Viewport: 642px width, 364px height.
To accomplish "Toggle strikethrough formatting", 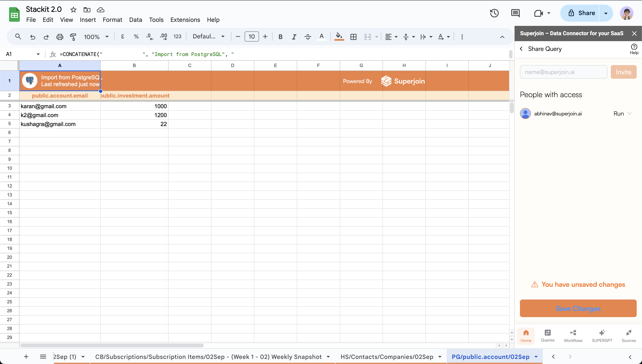I will [308, 37].
